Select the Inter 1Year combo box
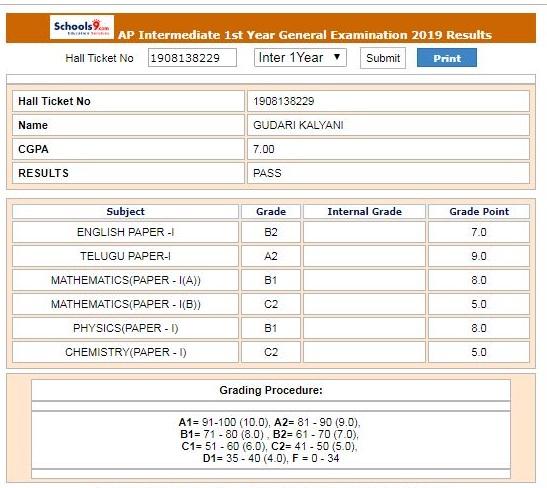Viewport: 547px width, 488px height. 300,58
